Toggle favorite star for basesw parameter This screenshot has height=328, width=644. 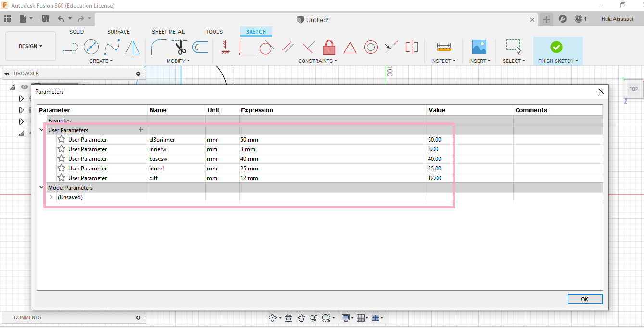62,158
